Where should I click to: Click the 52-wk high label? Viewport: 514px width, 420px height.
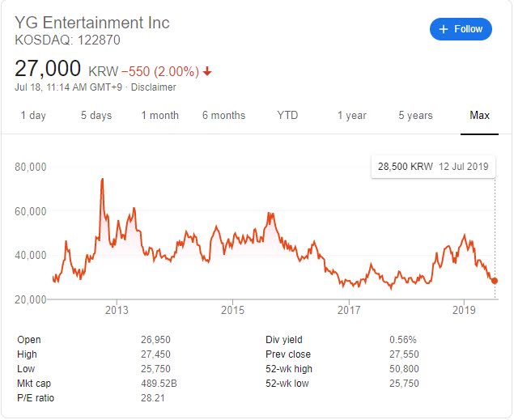[289, 368]
